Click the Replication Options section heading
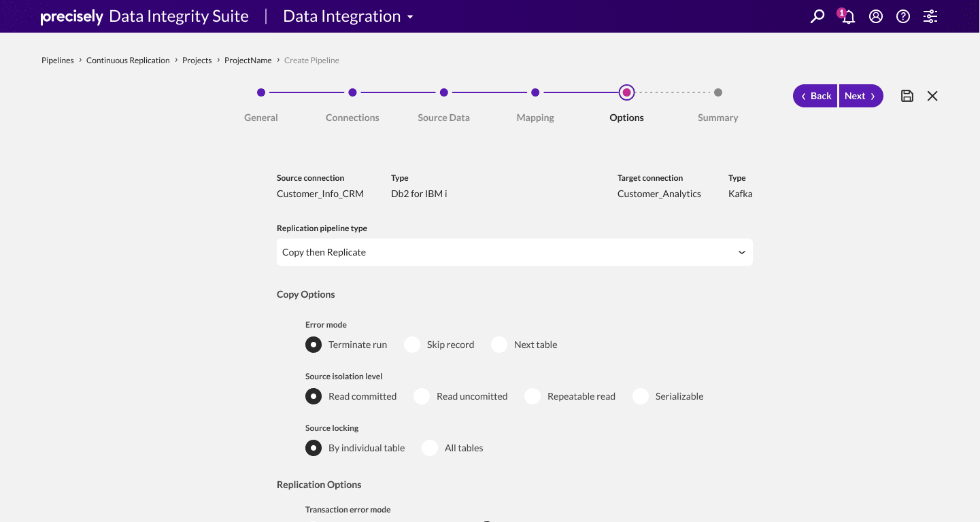Viewport: 980px width, 522px height. [319, 485]
